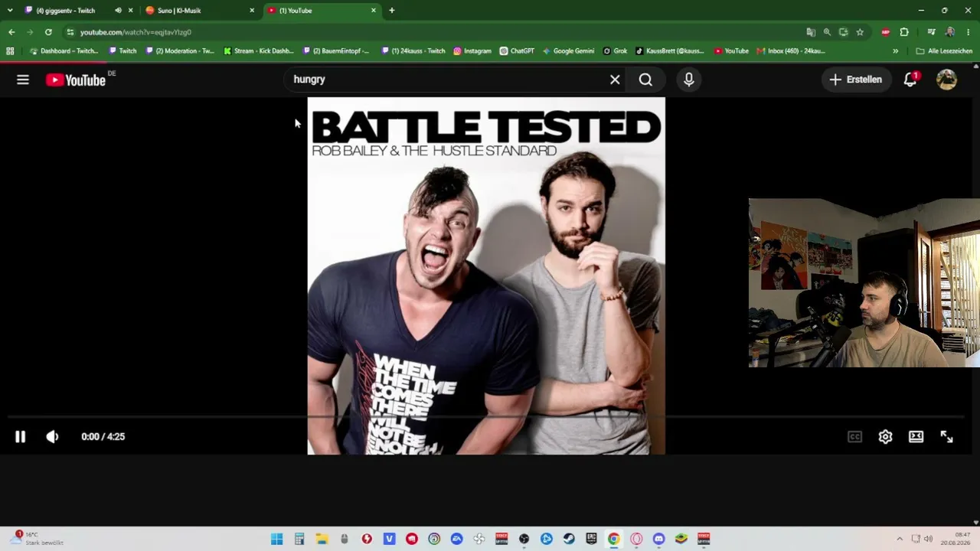This screenshot has height=551, width=980.
Task: Open the Chrome three-dot menu
Action: coord(969,32)
